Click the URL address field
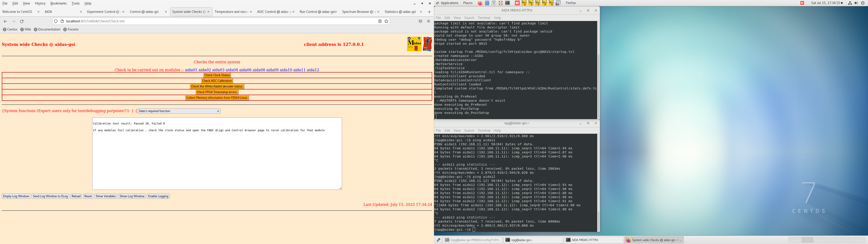Screen dimensions: 868x244 coord(216,21)
